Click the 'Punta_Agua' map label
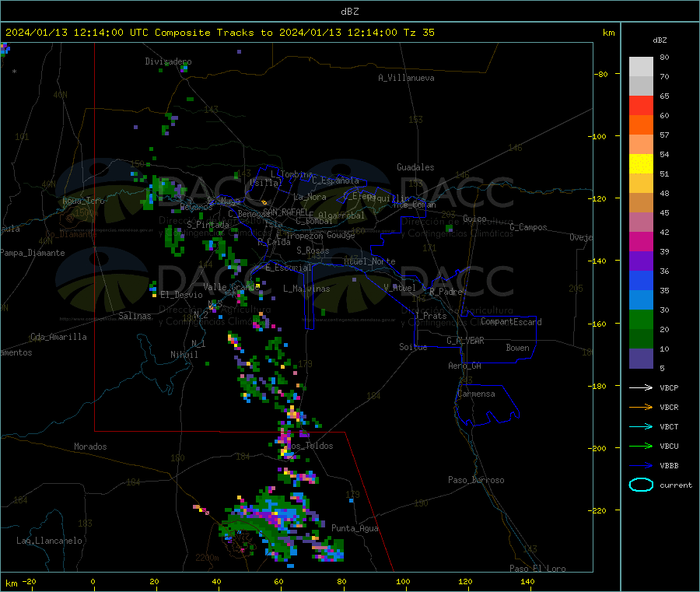700x592 pixels. [x=355, y=528]
